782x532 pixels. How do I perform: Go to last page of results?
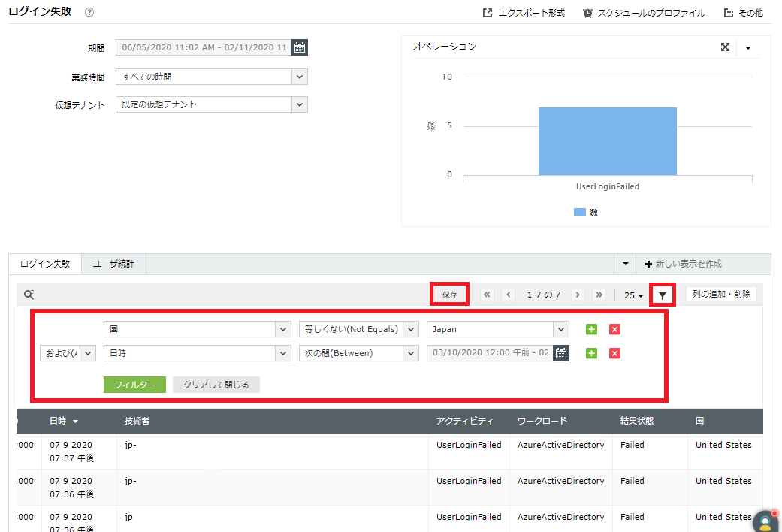(599, 295)
